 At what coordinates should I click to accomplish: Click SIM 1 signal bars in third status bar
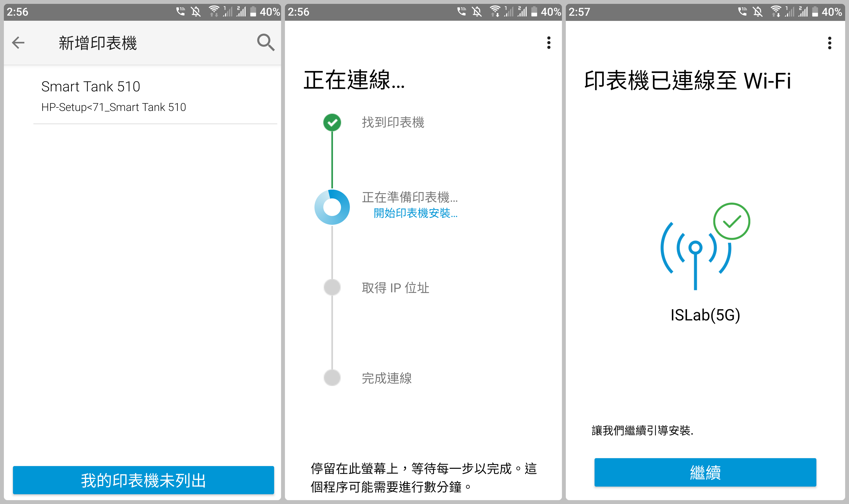pos(790,12)
